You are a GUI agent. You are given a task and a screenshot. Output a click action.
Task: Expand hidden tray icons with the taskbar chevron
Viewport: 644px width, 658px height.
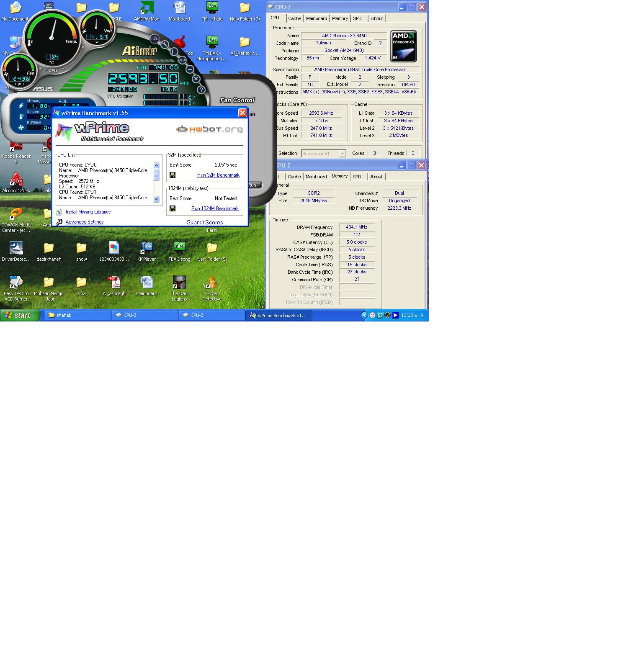pyautogui.click(x=364, y=315)
